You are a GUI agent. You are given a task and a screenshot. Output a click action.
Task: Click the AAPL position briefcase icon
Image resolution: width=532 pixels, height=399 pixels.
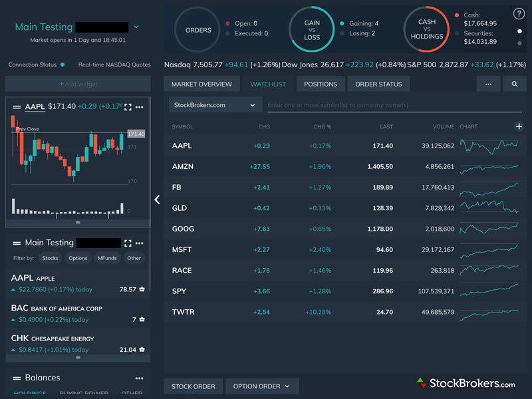pyautogui.click(x=142, y=289)
